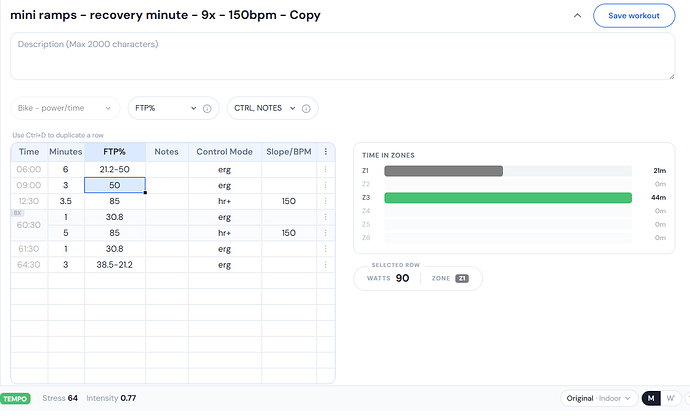Click the Stress 64 value

pos(60,398)
